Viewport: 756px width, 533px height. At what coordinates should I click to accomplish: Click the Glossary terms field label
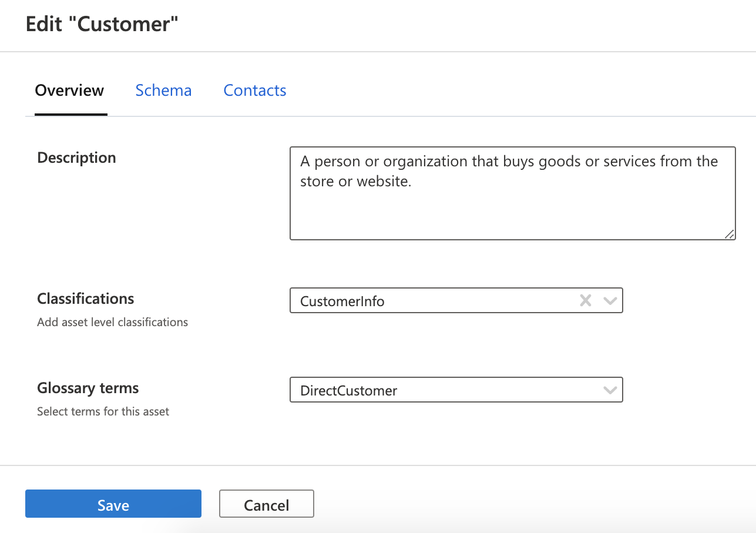coord(88,388)
